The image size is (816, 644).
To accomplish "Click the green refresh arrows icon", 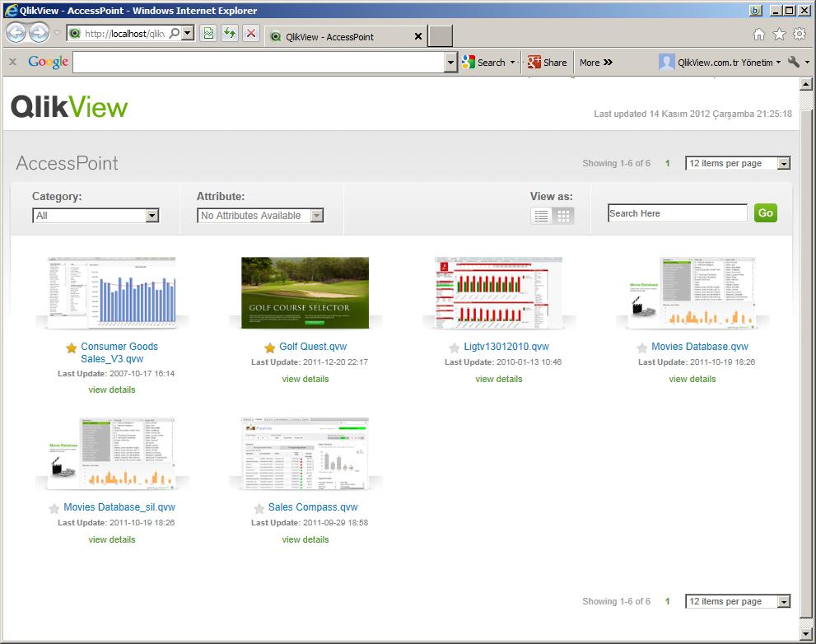I will tap(230, 33).
